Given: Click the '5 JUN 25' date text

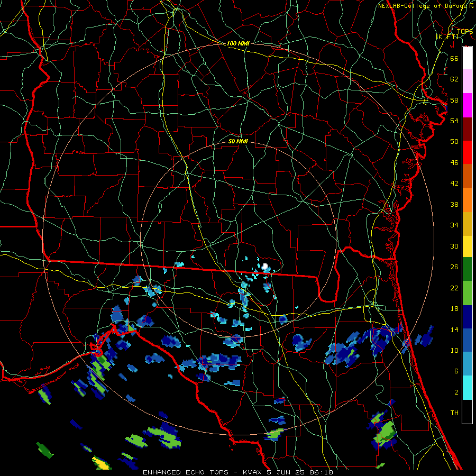Looking at the screenshot, I should pyautogui.click(x=287, y=472).
